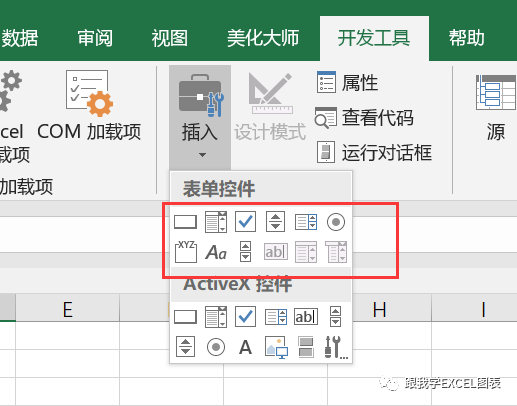
Task: Insert an ActiveX Text Box (abl)
Action: click(306, 317)
